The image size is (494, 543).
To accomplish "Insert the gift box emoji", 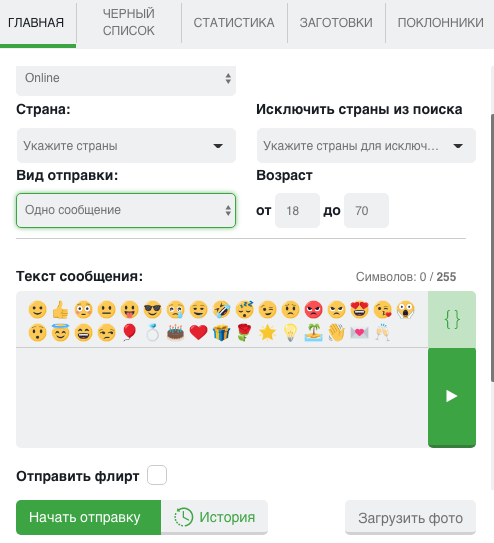I will coord(222,333).
